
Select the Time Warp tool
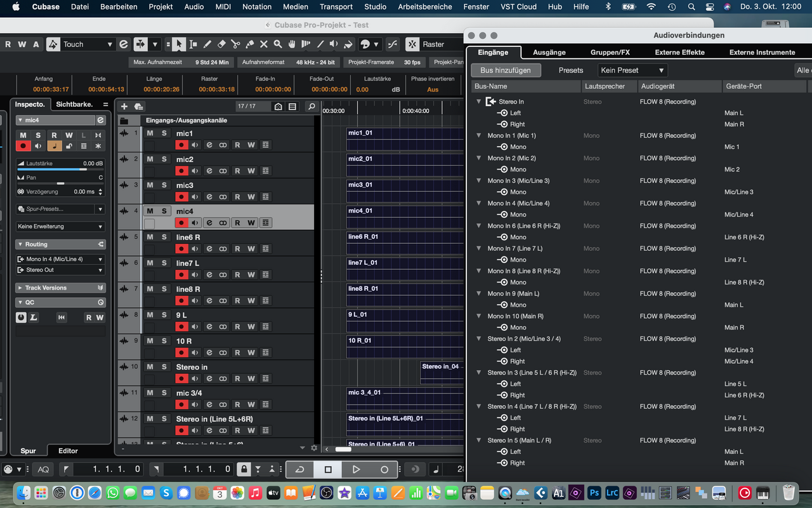[x=306, y=44]
